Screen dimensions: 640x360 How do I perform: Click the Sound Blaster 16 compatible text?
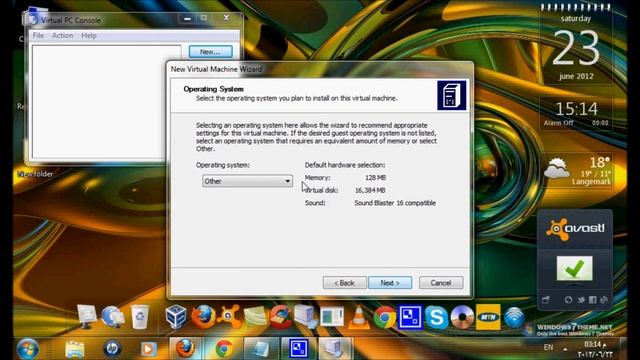(395, 203)
